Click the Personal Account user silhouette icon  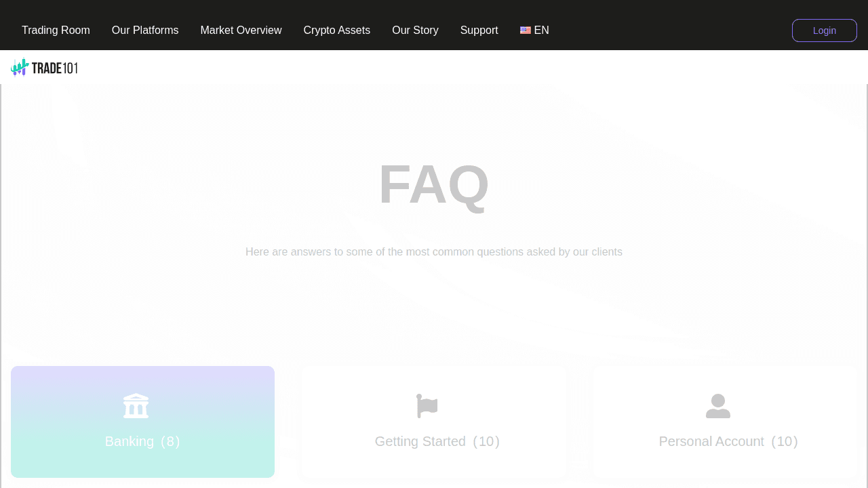pyautogui.click(x=718, y=406)
